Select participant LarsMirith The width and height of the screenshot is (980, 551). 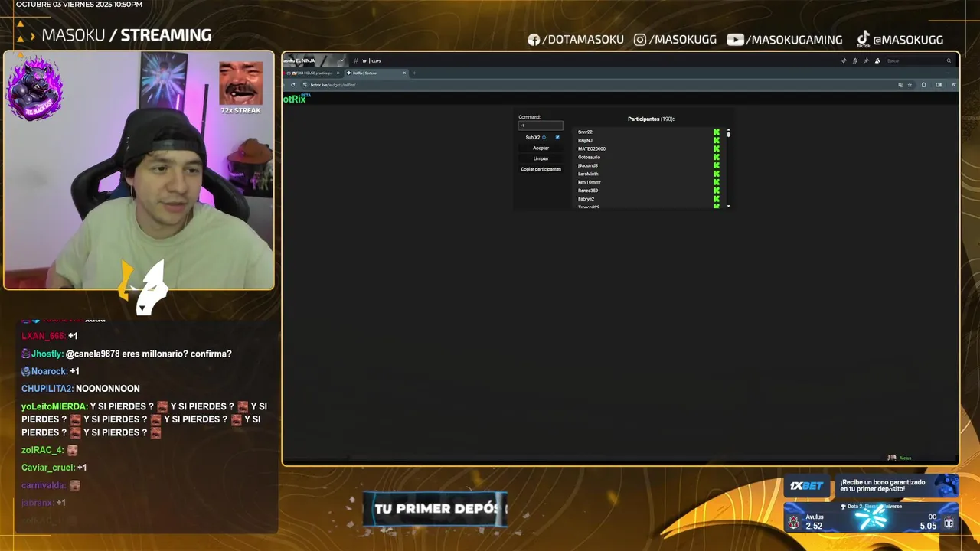(x=588, y=174)
